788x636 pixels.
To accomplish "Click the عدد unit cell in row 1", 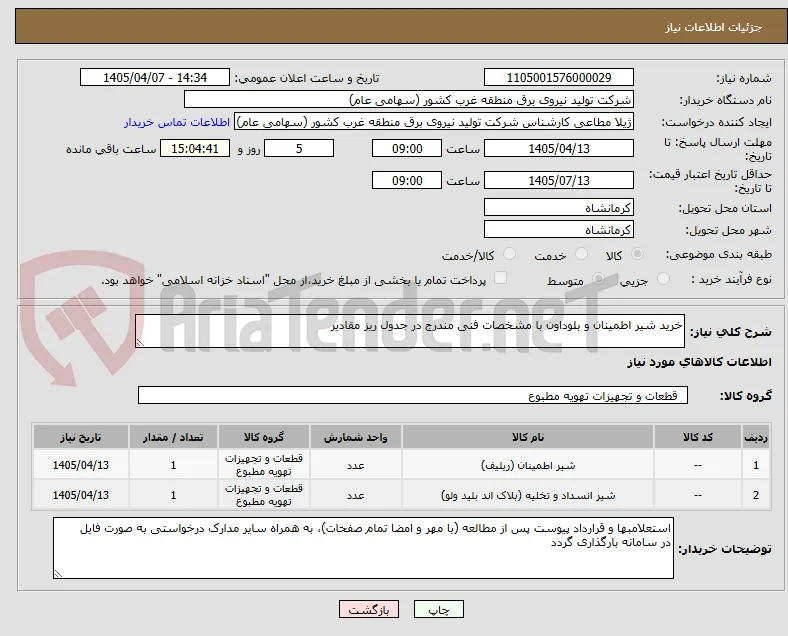I will (x=356, y=465).
